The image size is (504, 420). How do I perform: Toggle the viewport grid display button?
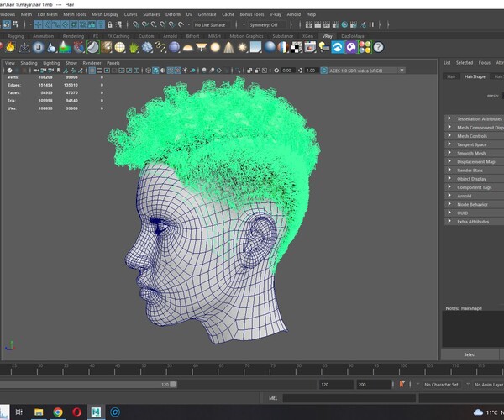(92, 71)
